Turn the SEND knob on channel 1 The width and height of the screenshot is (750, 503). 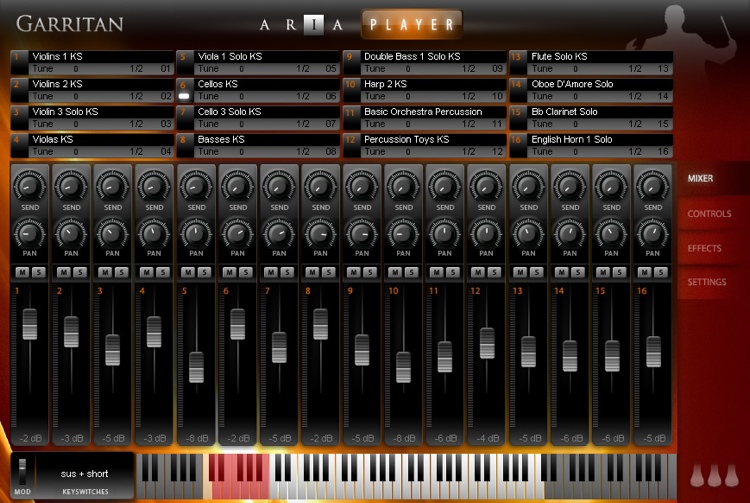click(x=30, y=185)
